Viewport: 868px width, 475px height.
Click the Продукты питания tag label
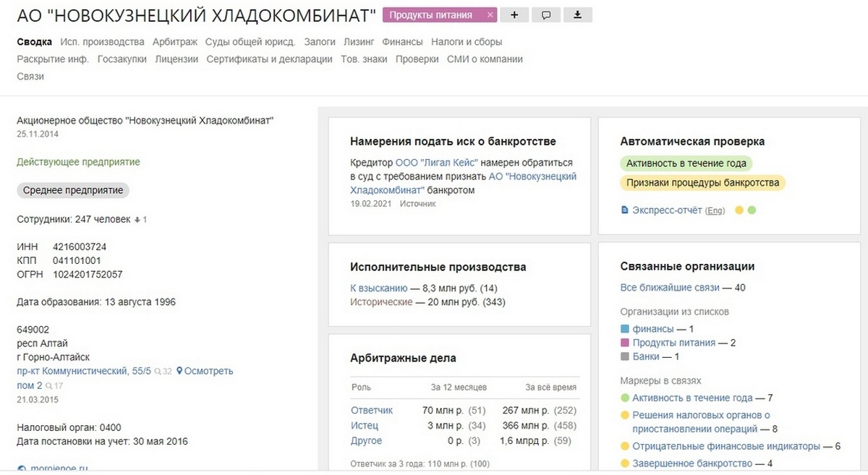[x=431, y=14]
